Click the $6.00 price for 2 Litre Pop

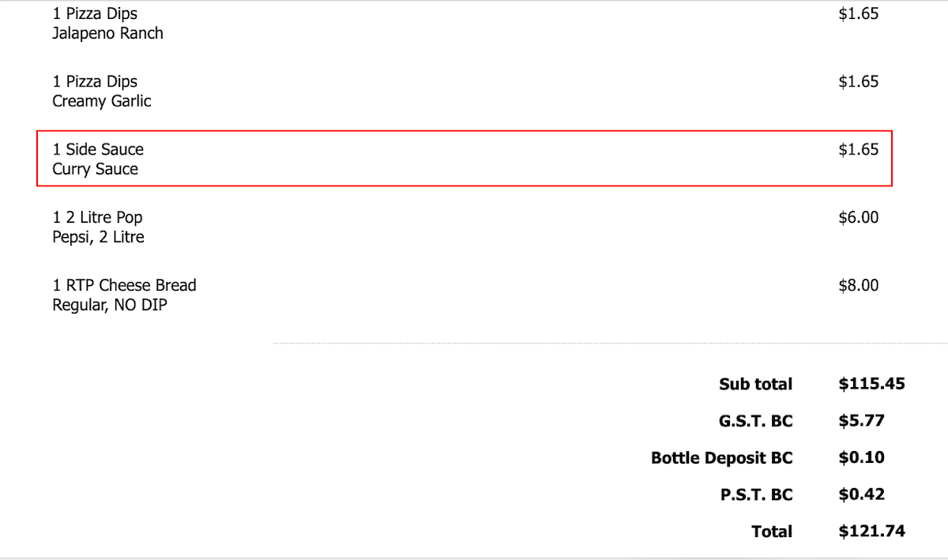coord(859,217)
